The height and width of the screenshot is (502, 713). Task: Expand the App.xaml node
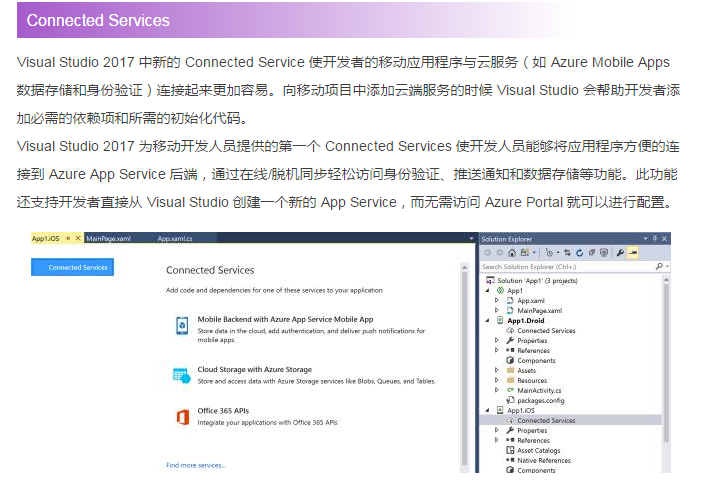point(497,301)
